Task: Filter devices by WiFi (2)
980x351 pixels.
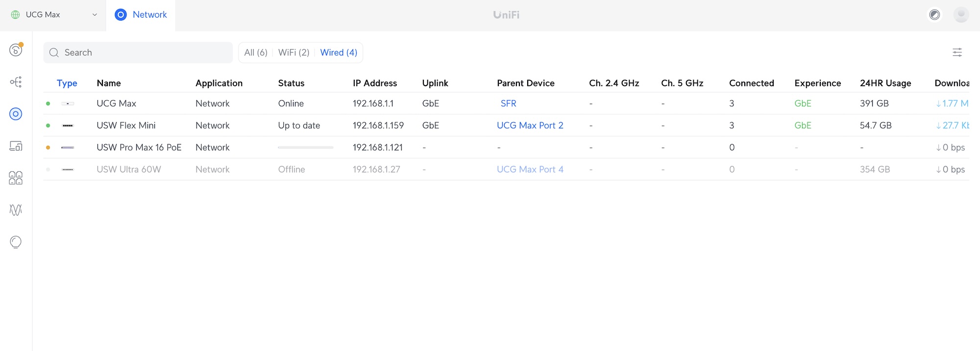Action: click(294, 53)
